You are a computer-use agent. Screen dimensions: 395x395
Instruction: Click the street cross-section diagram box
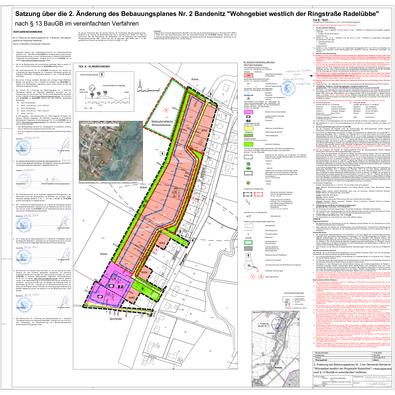pyautogui.click(x=102, y=91)
